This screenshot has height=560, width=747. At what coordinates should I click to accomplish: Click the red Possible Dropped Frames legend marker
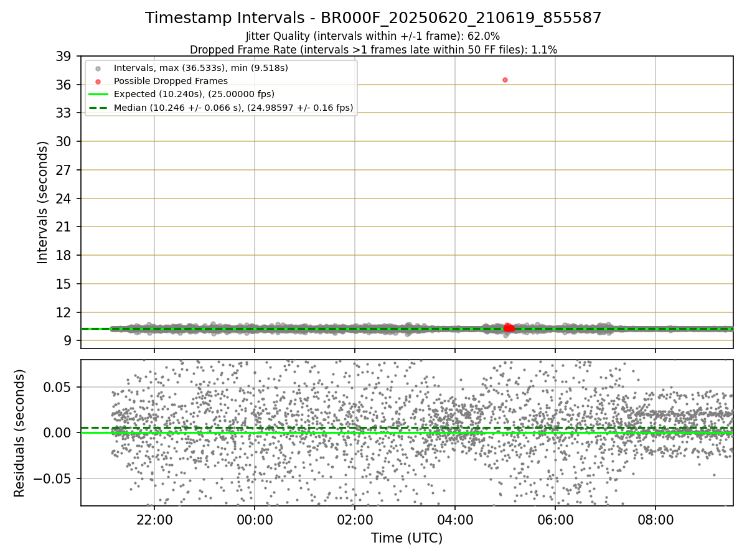tap(98, 82)
